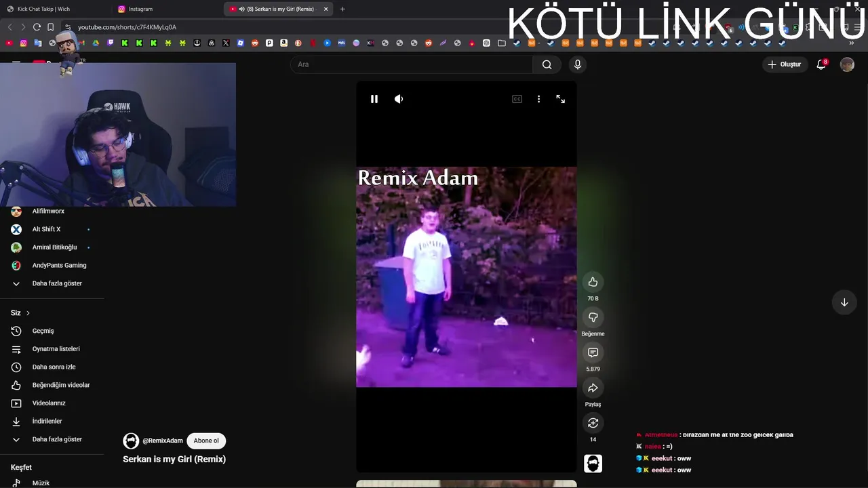Screen dimensions: 868x488
Task: Go forward in browser history
Action: [x=23, y=27]
